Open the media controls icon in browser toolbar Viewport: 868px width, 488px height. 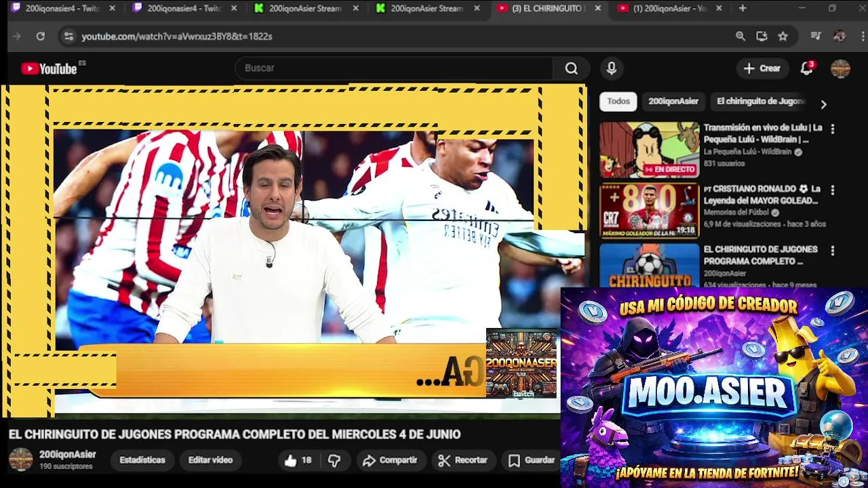816,37
